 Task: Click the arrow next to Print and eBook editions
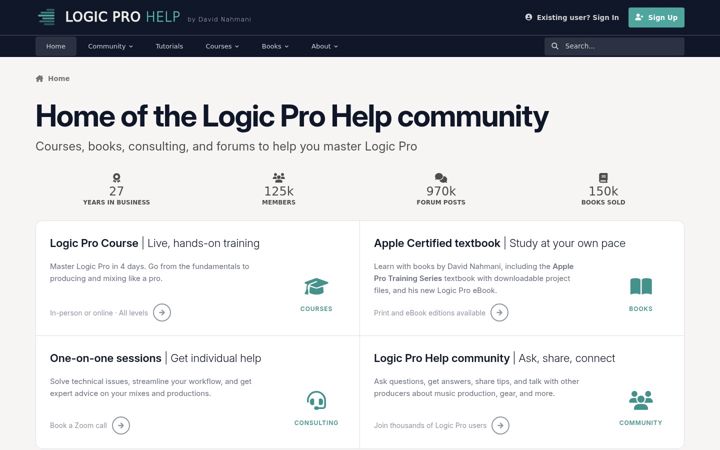click(x=499, y=313)
